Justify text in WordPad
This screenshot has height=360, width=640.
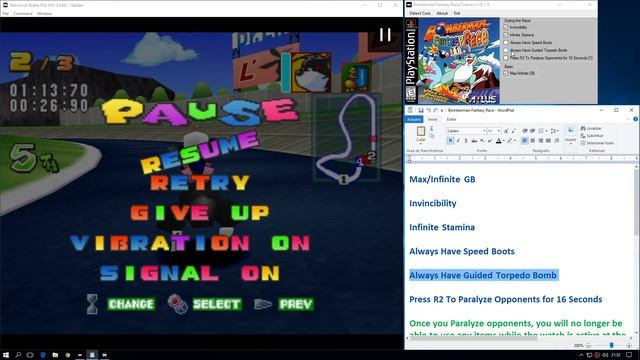548,141
